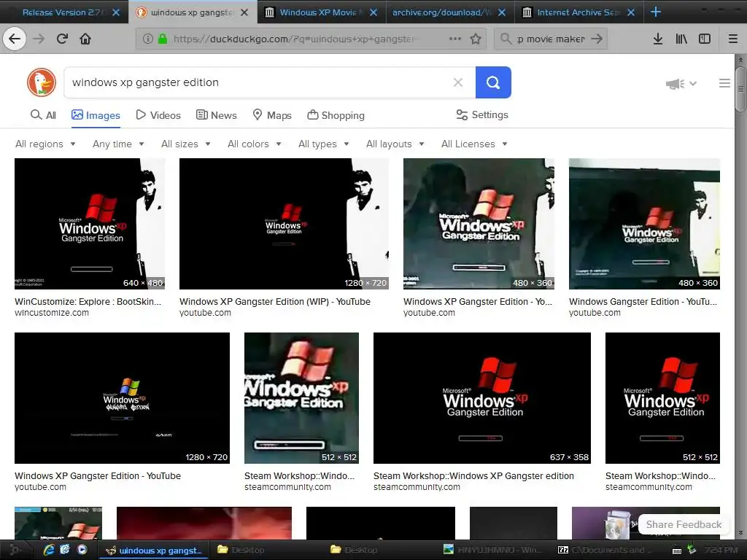The image size is (747, 560).
Task: Expand the All layouts filter
Action: click(395, 144)
